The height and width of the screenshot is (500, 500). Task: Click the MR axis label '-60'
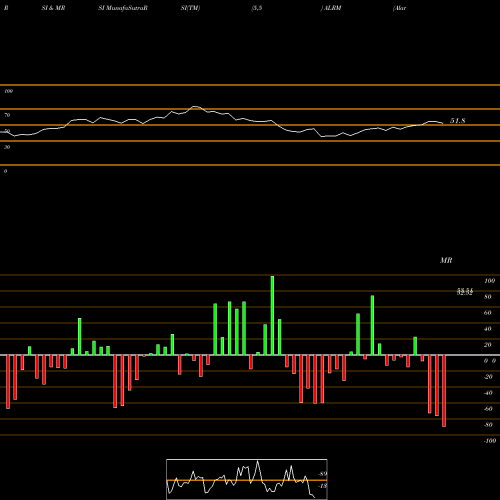click(x=488, y=409)
